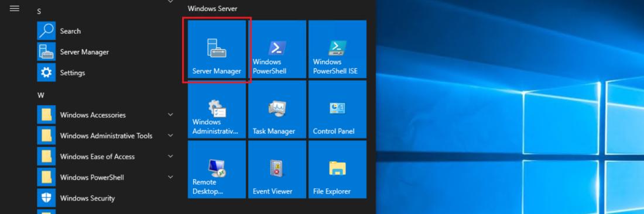Open the Server Manager tile
This screenshot has width=644, height=214.
pos(217,49)
